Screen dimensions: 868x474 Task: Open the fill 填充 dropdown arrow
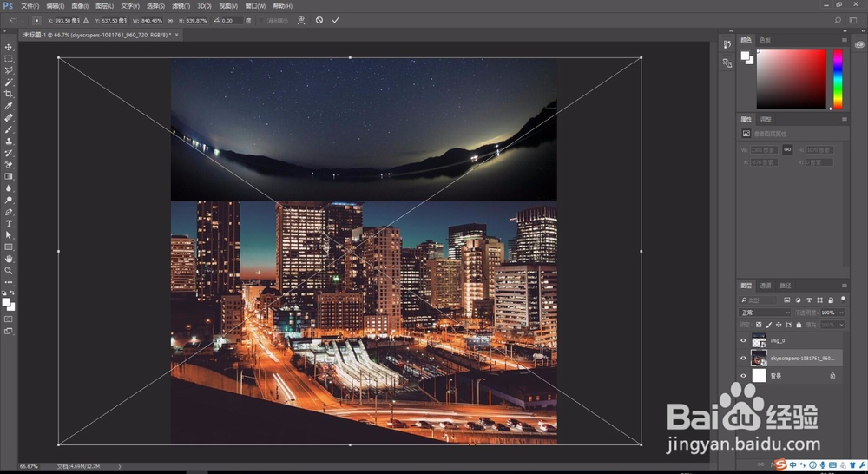(x=842, y=325)
